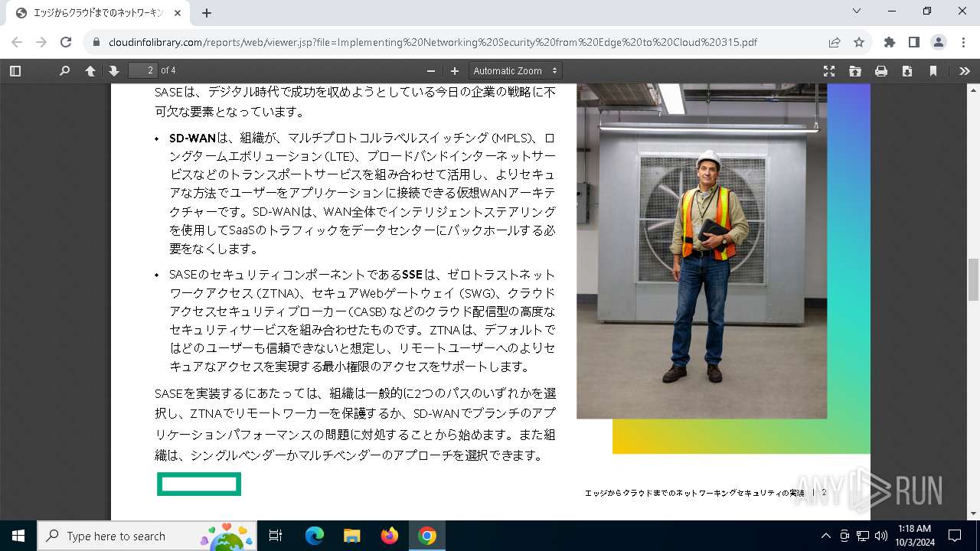Open the Windows Start menu
This screenshot has height=551, width=980.
[x=18, y=536]
